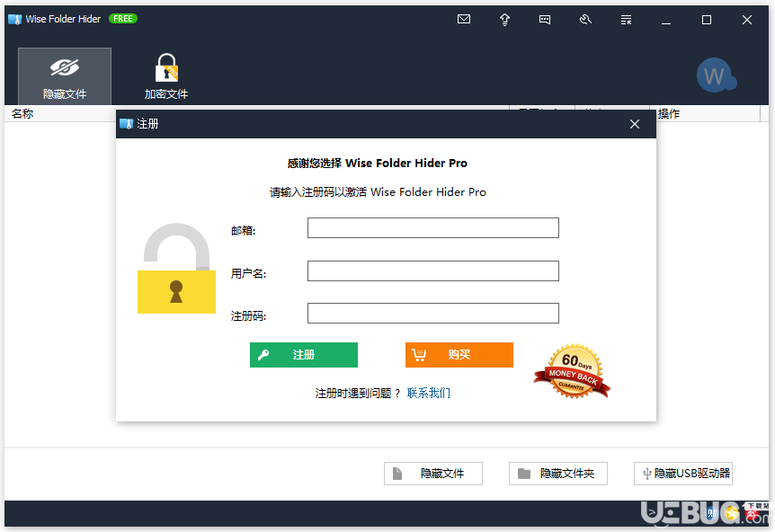Click the upgrade arrow icon in title bar
Screen dimensions: 775x532
click(504, 19)
